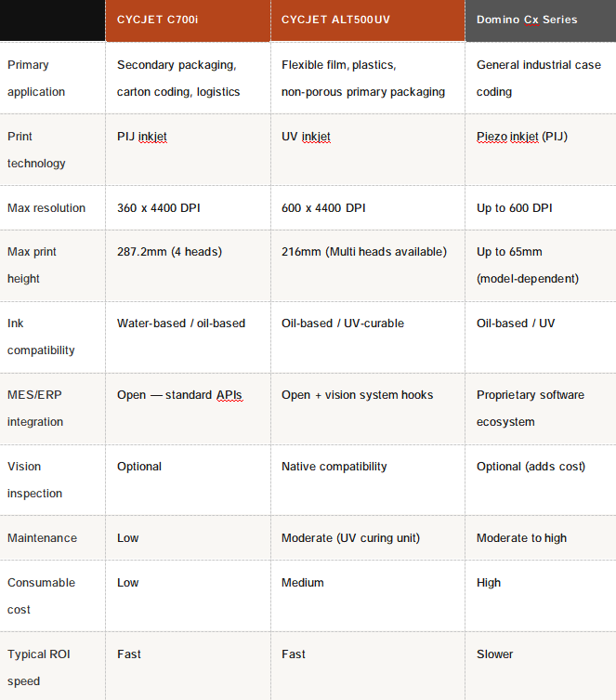616x700 pixels.
Task: Click the 'Native compatibility' cell
Action: coord(334,467)
